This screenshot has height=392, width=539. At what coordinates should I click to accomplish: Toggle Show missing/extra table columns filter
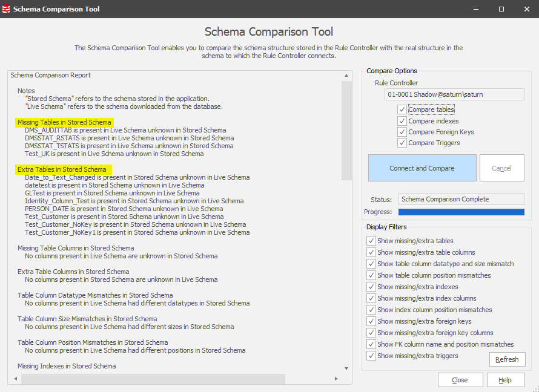click(371, 252)
